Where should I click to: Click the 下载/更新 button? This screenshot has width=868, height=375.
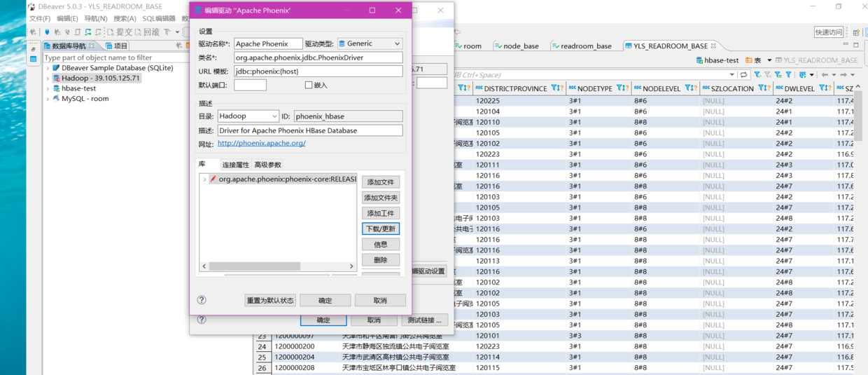click(x=381, y=229)
